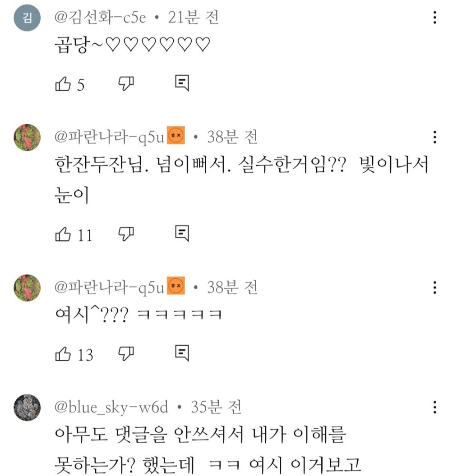Open more options for 김선화-c5e's comment
The height and width of the screenshot is (476, 462).
point(434,18)
